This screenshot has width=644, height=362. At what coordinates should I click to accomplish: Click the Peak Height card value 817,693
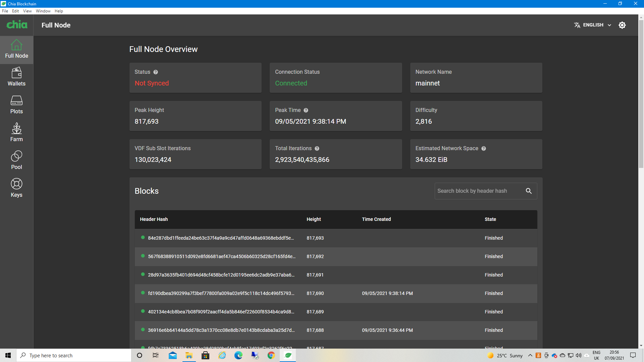[147, 121]
